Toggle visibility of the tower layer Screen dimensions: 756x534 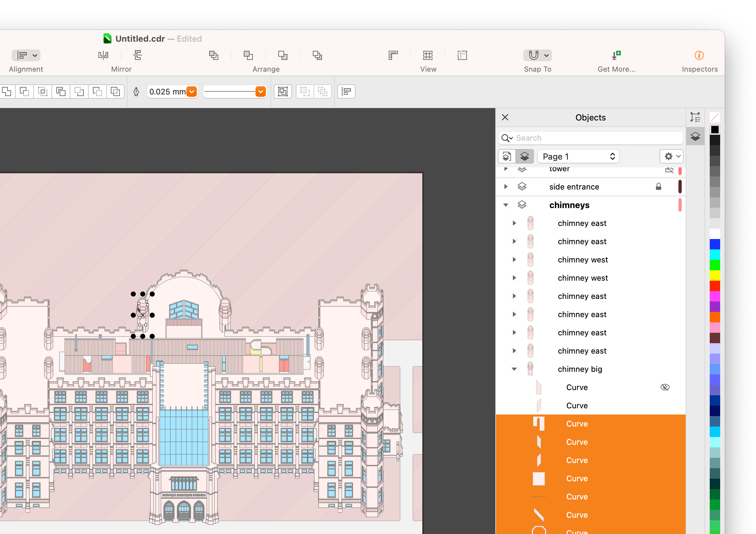(x=669, y=170)
